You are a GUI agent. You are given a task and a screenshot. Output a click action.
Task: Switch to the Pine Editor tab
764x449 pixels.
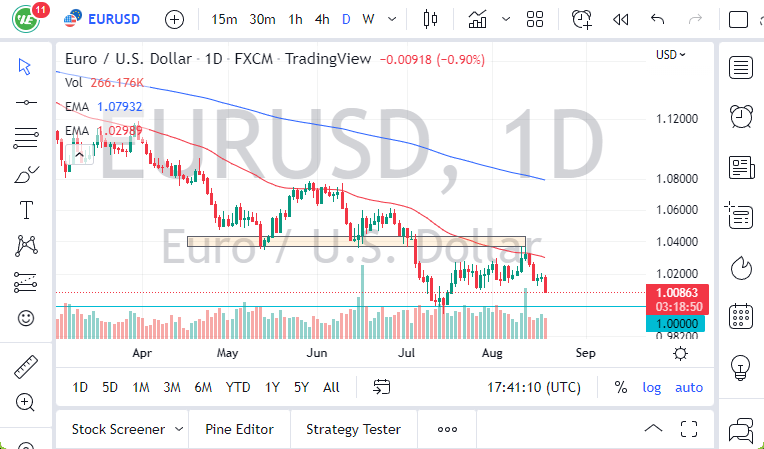coord(240,429)
